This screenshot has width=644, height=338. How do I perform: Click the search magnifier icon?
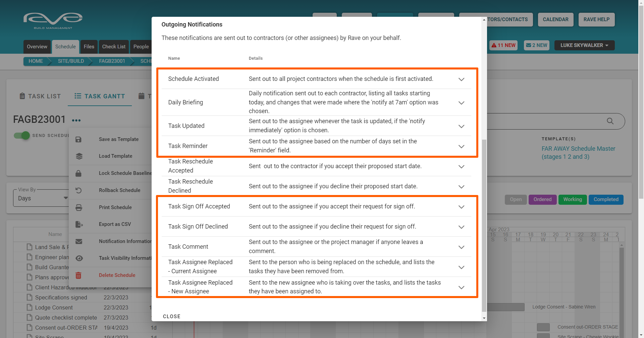point(610,121)
